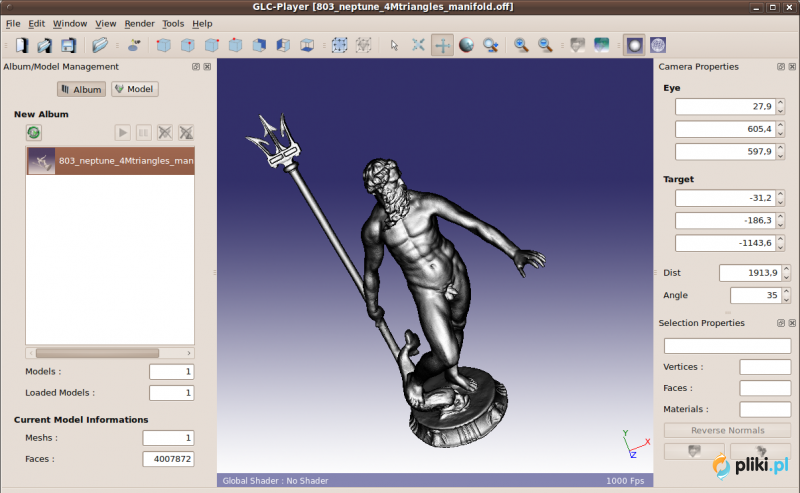
Task: Float the Selection Properties panel
Action: click(x=781, y=323)
